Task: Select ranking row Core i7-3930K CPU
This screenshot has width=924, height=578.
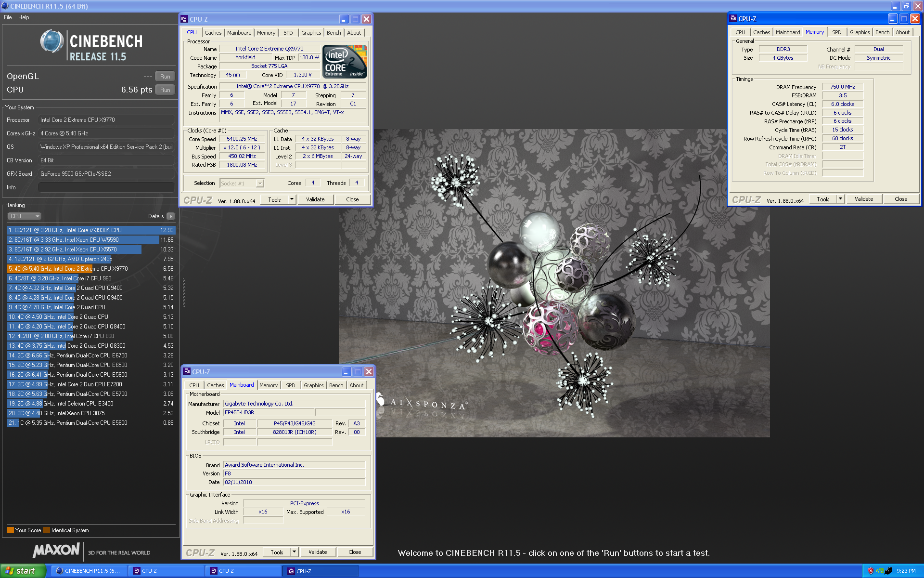Action: tap(91, 230)
